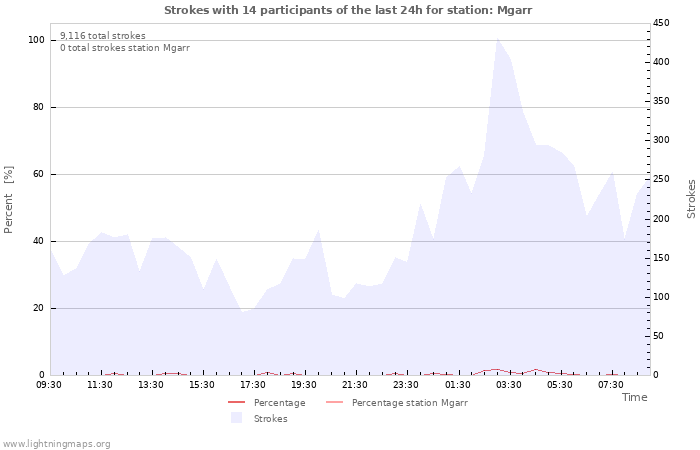Toggle the Percentage station Mgarr legend label
Viewport: 700px width, 450px height.
coord(409,403)
